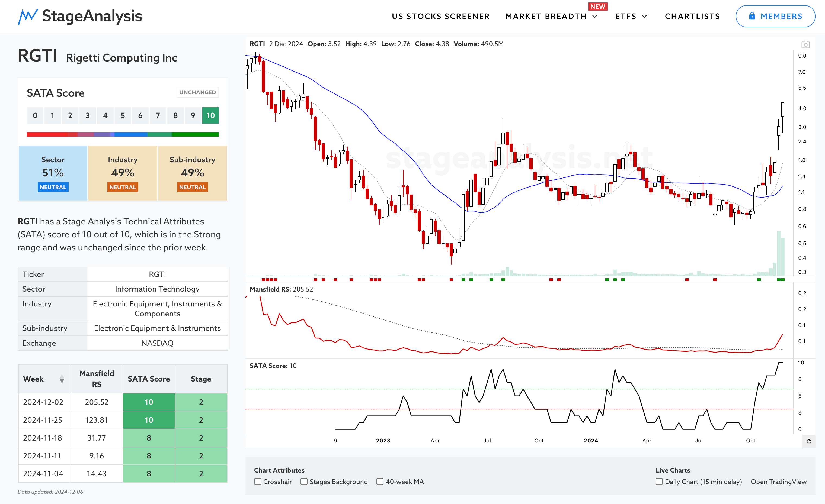Viewport: 825px width, 504px height.
Task: Click Electronic Equipment & Instruments sub-industry value
Action: pyautogui.click(x=157, y=328)
